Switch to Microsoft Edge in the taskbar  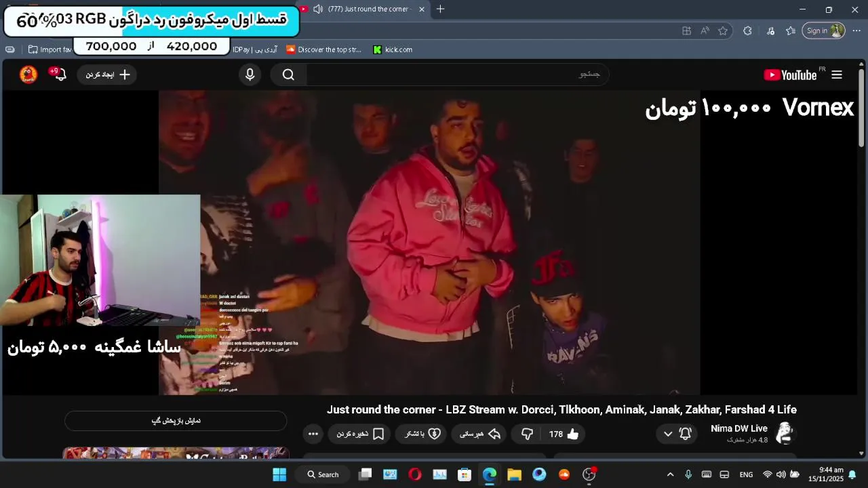[x=490, y=474]
